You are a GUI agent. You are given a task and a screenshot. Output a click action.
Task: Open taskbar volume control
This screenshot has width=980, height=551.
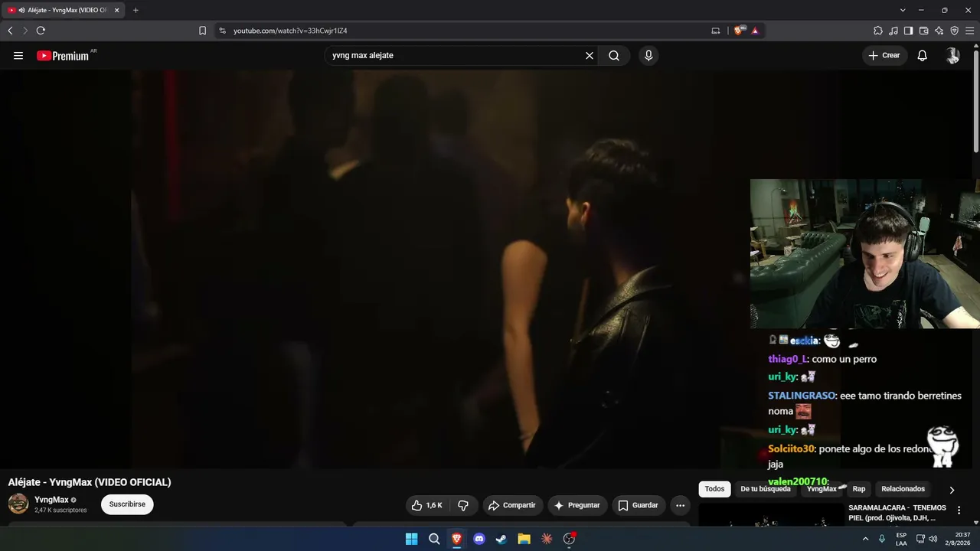click(933, 539)
